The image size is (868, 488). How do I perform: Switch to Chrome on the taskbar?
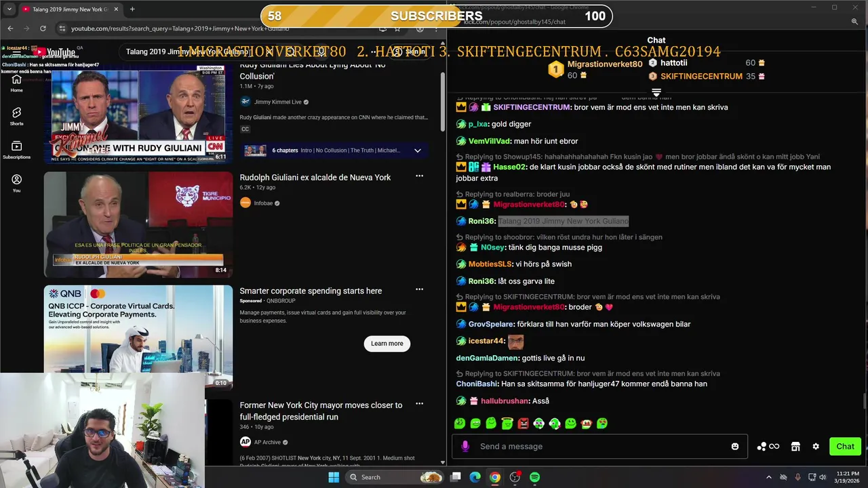495,477
